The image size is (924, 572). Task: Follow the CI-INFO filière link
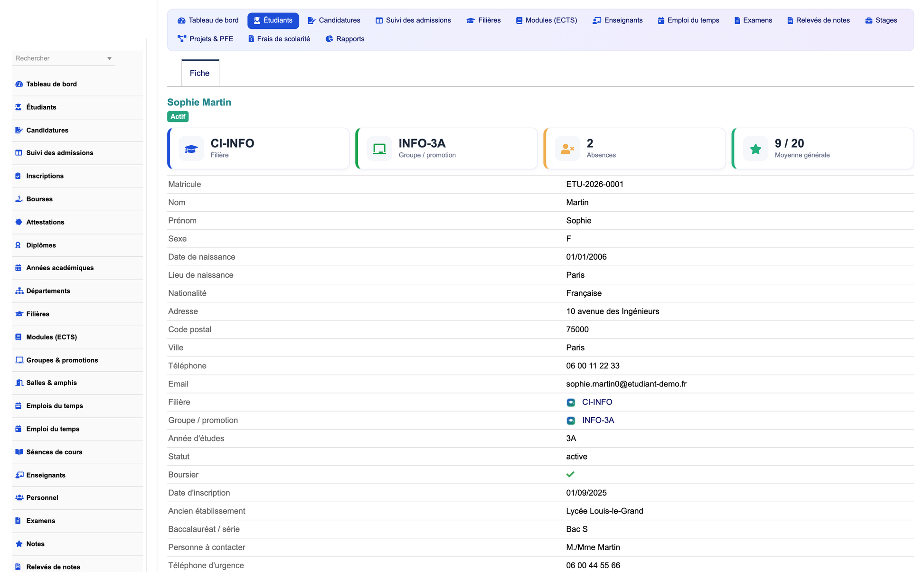point(597,402)
